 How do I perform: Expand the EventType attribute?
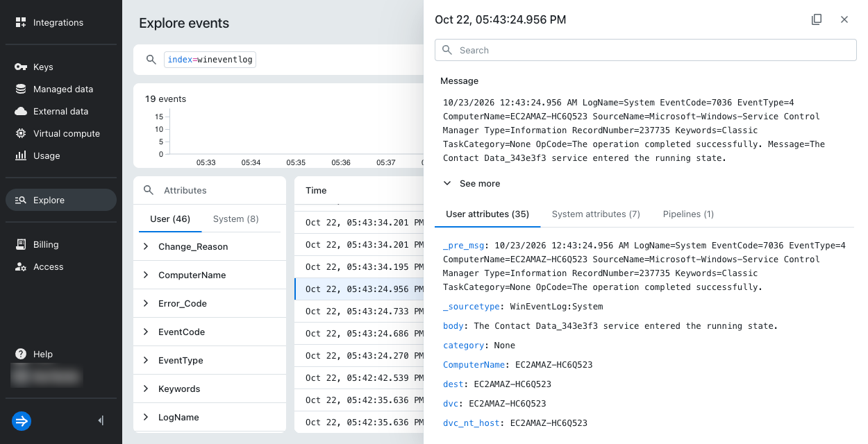(146, 360)
